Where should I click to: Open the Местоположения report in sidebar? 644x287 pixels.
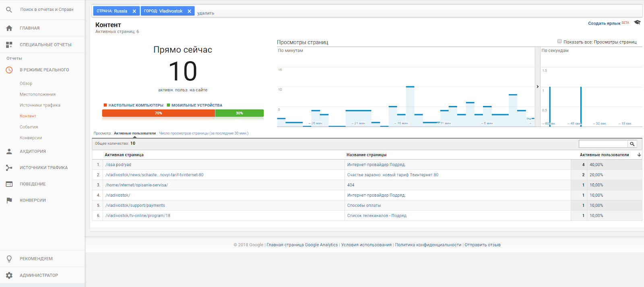coord(37,94)
